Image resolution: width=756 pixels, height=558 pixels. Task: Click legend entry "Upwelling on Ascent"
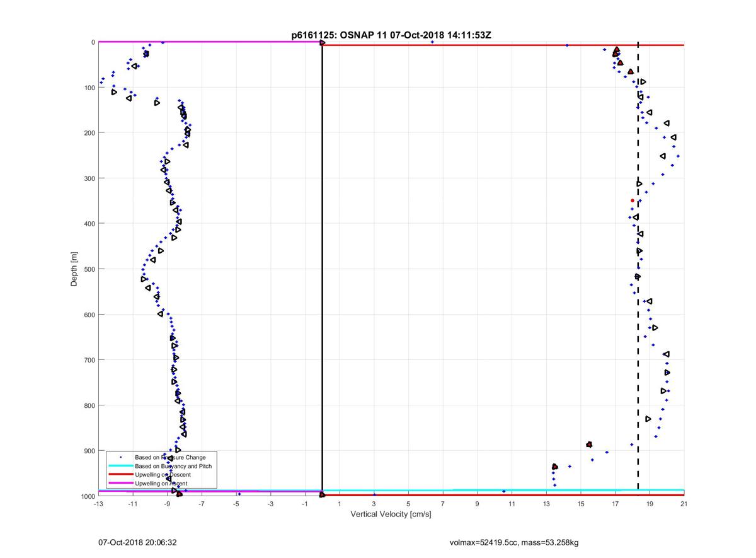[x=161, y=484]
